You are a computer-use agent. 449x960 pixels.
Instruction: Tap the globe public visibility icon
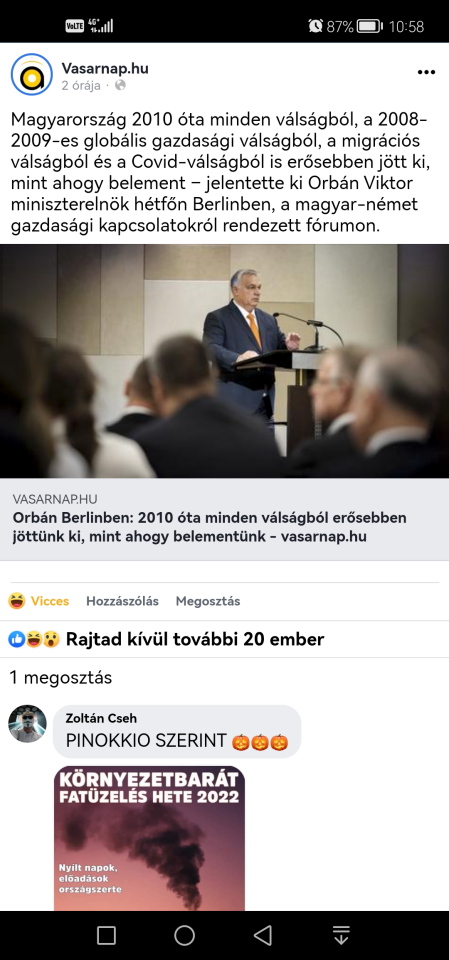coord(120,86)
